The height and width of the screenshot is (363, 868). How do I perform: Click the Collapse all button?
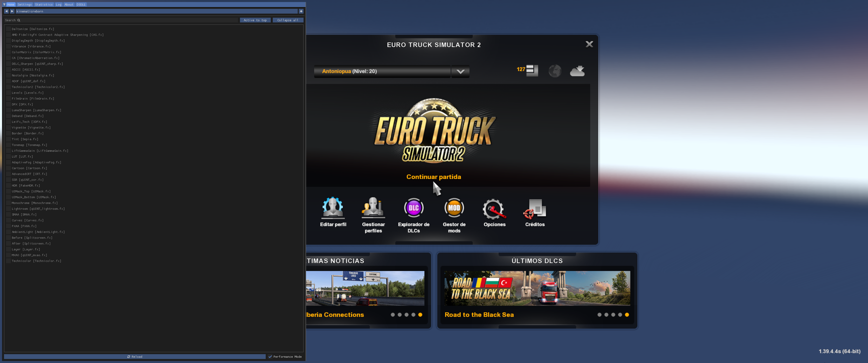[x=288, y=20]
